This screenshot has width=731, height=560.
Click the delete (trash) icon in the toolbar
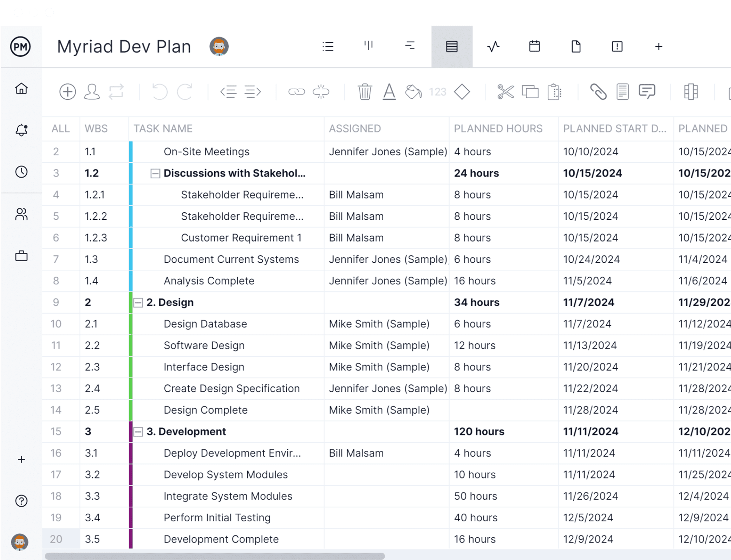(x=365, y=92)
